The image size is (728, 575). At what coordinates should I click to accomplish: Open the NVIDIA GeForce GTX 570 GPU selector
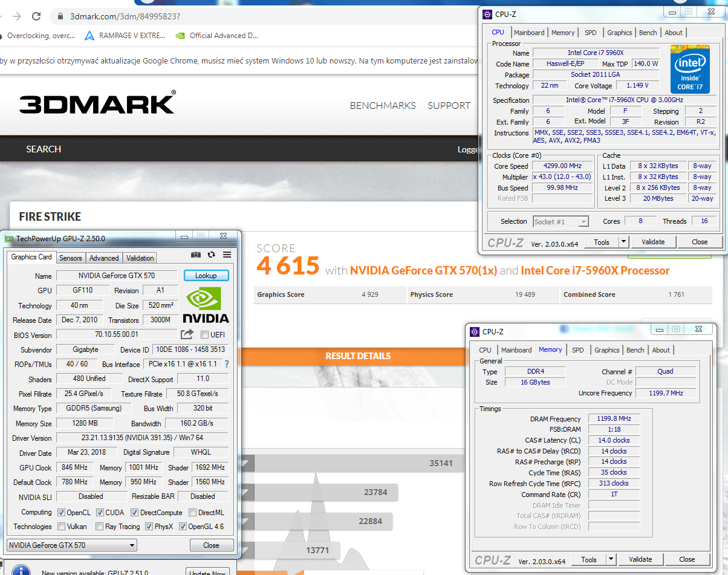[72, 545]
